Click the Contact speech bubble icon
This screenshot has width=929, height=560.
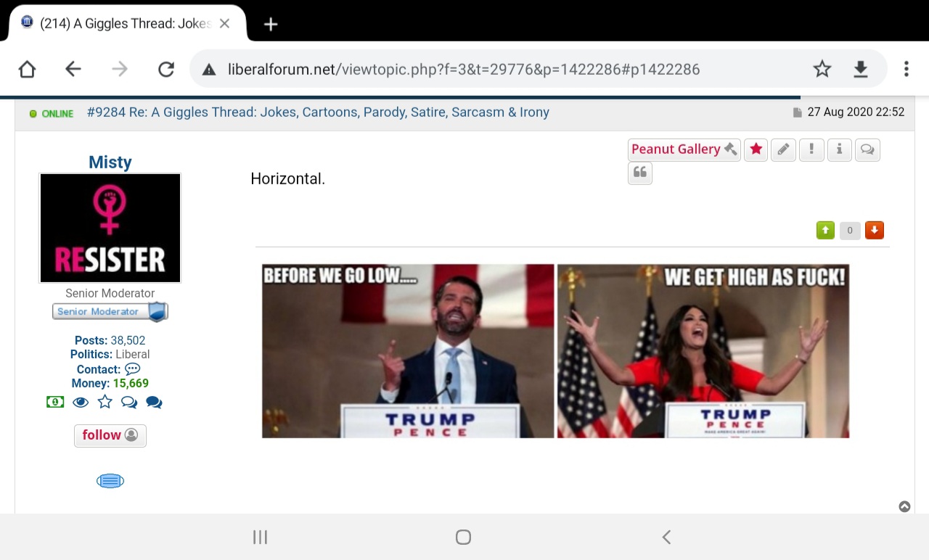132,369
